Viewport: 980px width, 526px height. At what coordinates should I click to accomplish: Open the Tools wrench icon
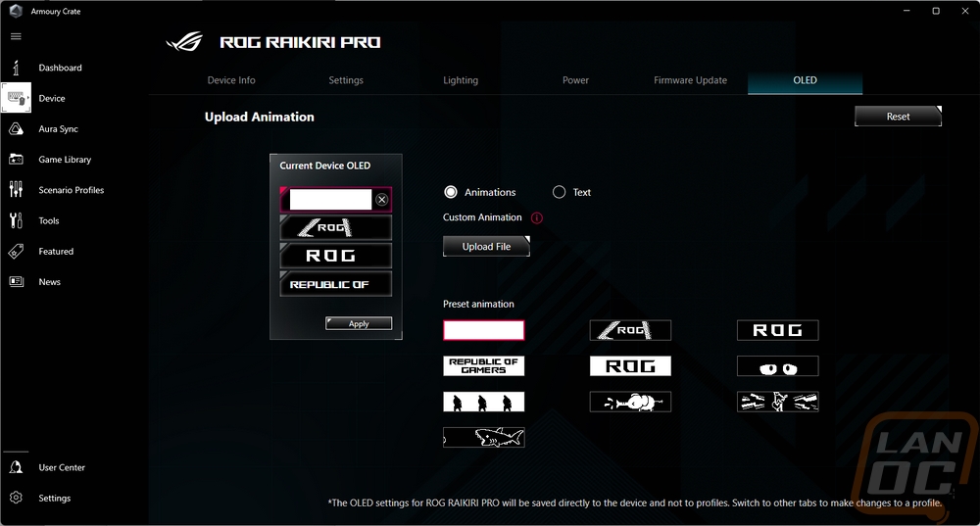pyautogui.click(x=16, y=220)
